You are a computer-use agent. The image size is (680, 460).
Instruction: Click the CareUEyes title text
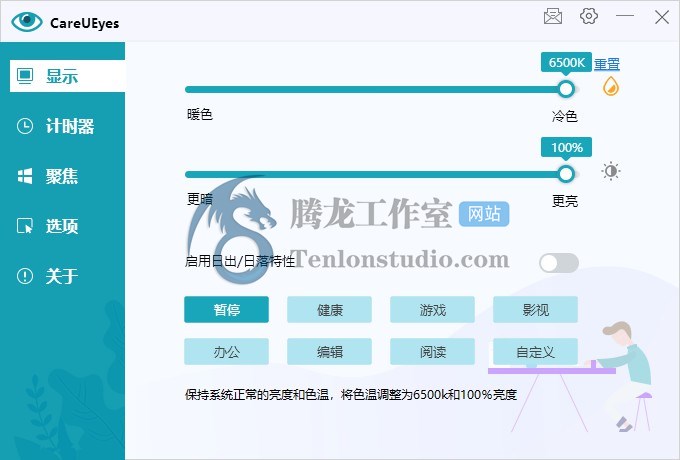pos(85,23)
